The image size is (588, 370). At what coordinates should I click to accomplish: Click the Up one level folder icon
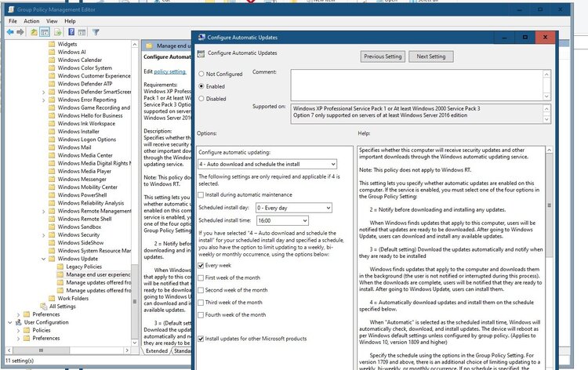tap(34, 32)
